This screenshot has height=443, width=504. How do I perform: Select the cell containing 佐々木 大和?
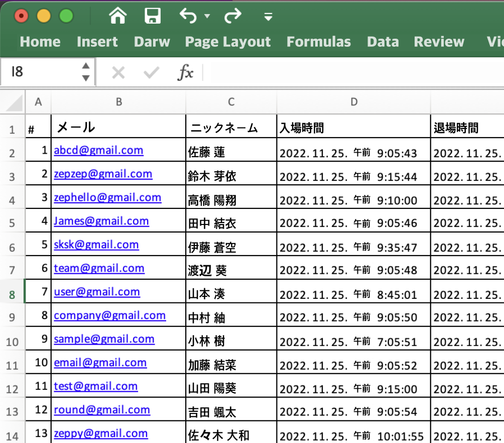point(231,432)
